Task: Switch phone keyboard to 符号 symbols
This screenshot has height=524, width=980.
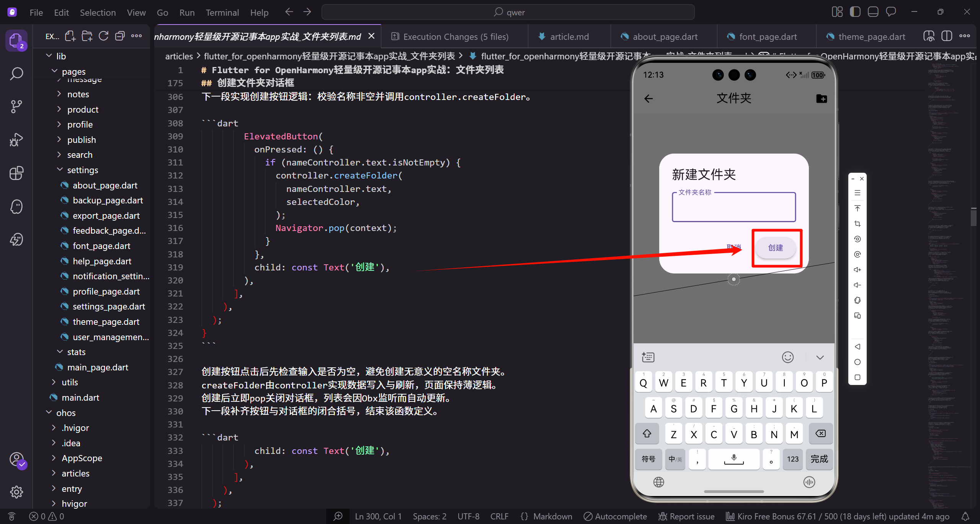Action: tap(648, 459)
